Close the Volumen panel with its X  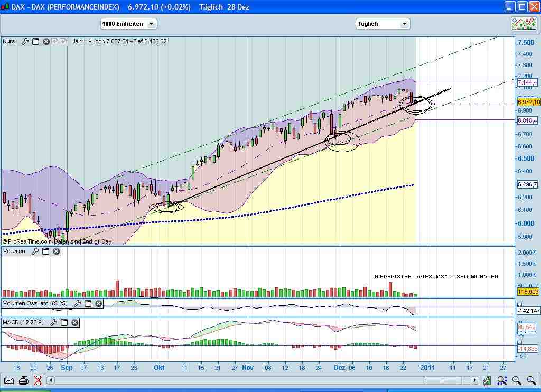(56, 251)
